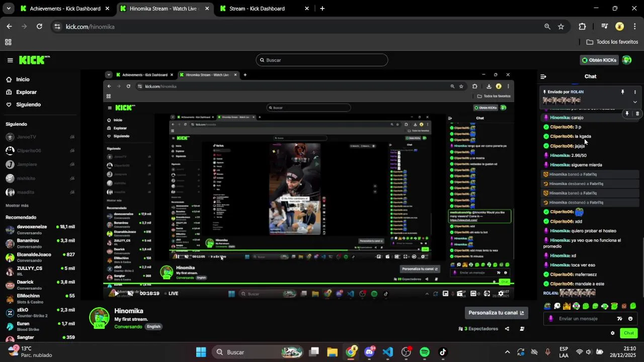Screen dimensions: 644x362
Task: Toggle mute on the stream player
Action: point(130,293)
